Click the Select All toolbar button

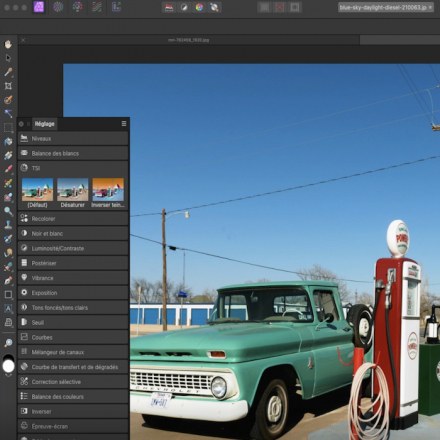coord(264,7)
